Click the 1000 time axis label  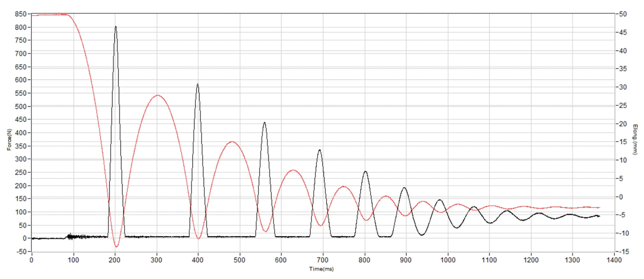coord(448,260)
